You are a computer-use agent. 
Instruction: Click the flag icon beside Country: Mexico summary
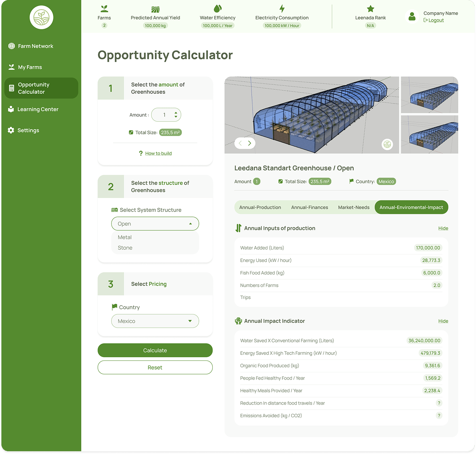click(351, 181)
